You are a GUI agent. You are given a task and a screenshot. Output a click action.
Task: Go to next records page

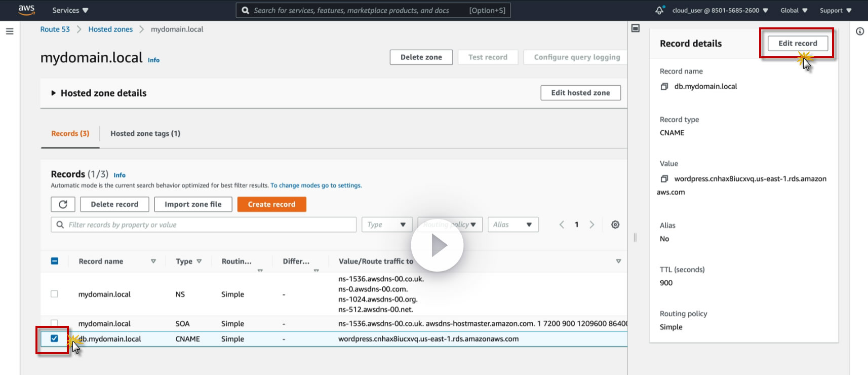tap(591, 224)
